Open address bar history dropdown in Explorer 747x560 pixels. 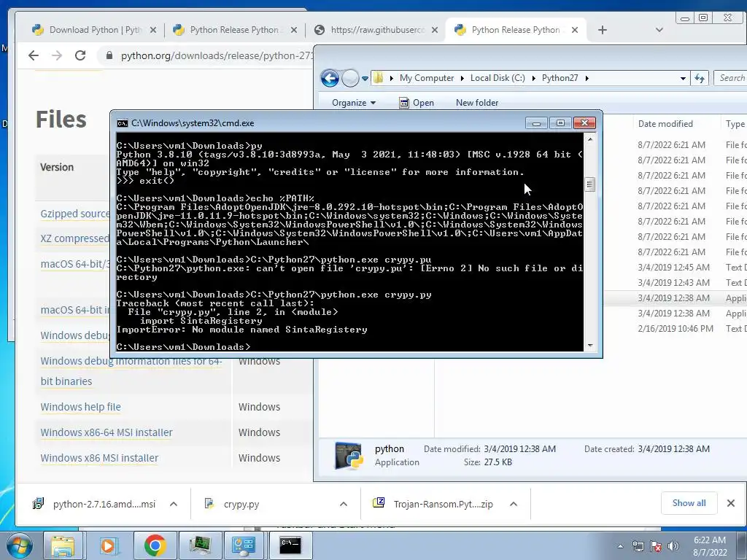pos(683,79)
